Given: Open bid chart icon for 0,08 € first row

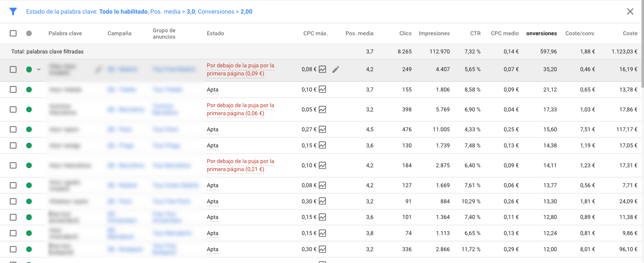Looking at the screenshot, I should click(322, 69).
